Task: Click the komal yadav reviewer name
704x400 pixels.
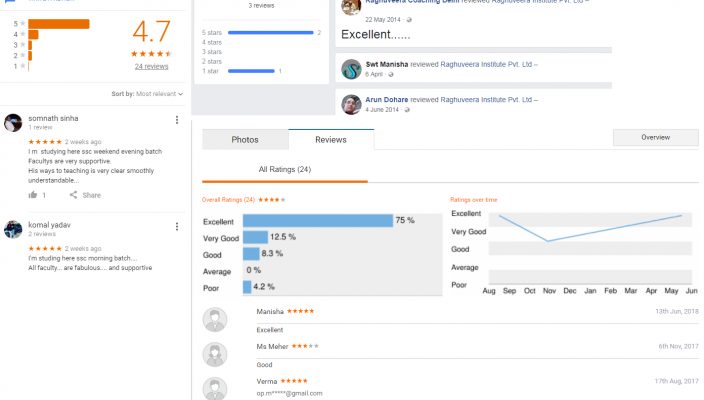Action: pos(49,225)
